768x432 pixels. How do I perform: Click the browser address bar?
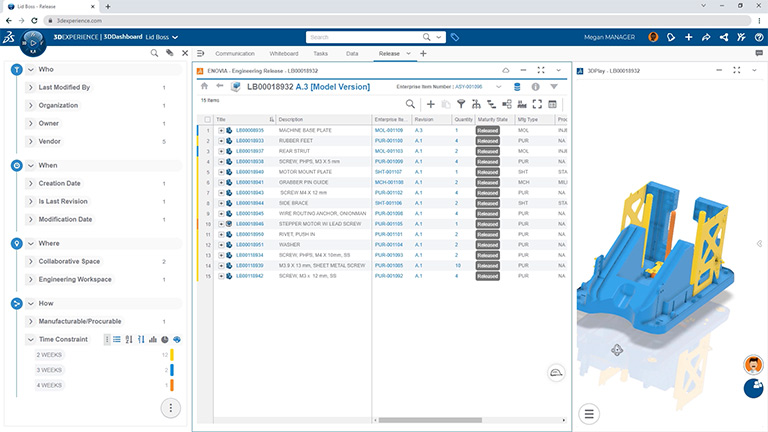[397, 21]
